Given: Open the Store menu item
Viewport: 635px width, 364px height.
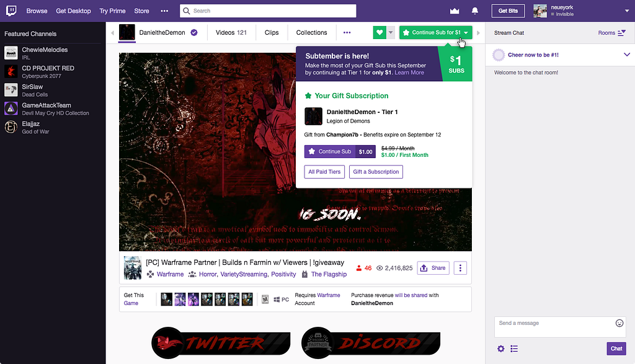Looking at the screenshot, I should pos(142,11).
